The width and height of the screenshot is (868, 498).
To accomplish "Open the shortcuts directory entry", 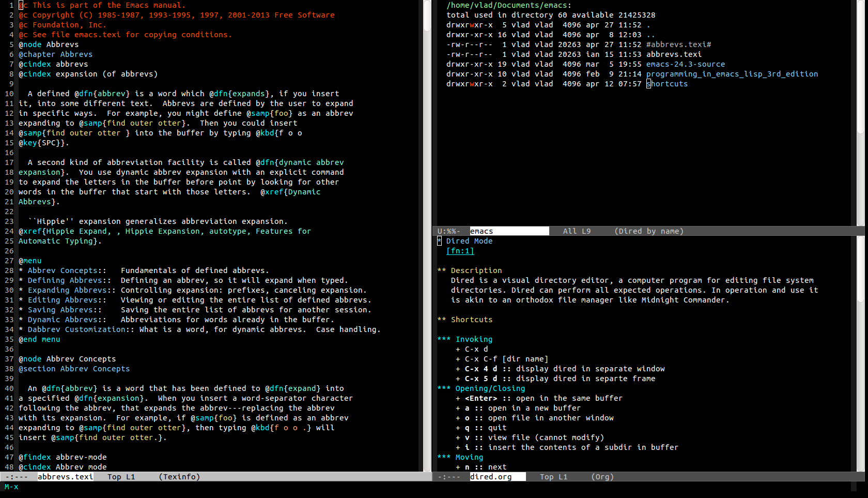I will tap(667, 84).
